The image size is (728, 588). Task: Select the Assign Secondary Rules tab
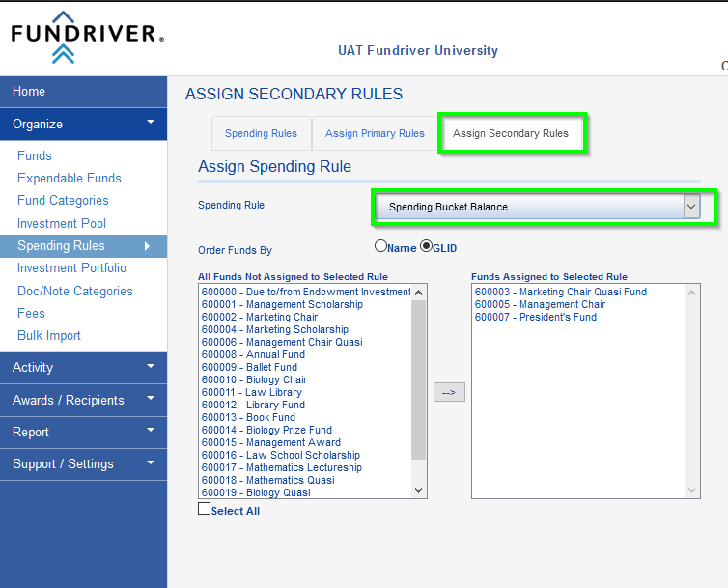tap(511, 133)
